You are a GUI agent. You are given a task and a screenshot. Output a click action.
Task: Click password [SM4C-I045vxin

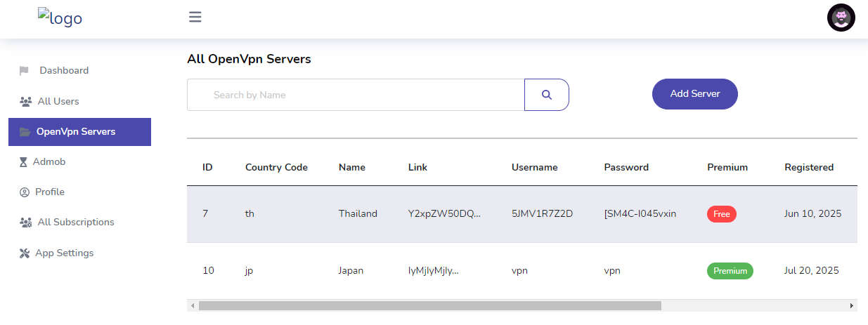640,214
